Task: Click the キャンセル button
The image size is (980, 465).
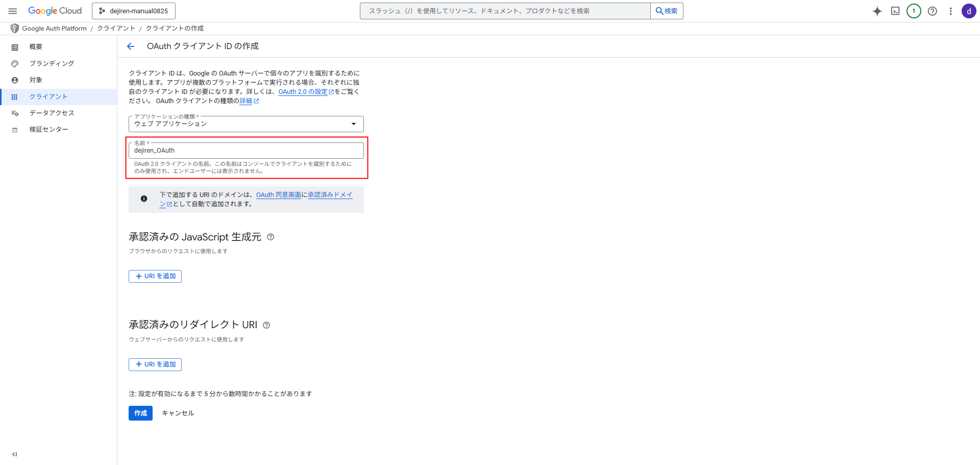Action: (x=178, y=413)
